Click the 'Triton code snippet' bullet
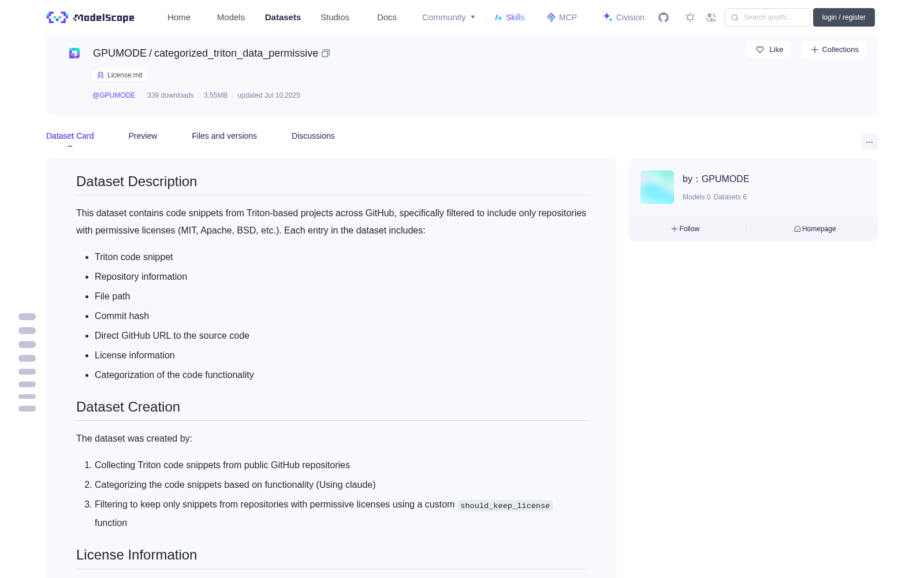Image resolution: width=924 pixels, height=578 pixels. (x=134, y=257)
